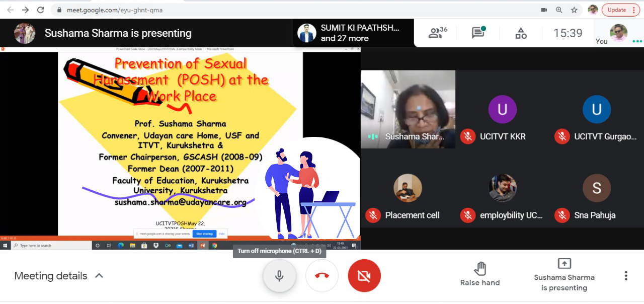644x304 pixels.
Task: Open the Chrome profile avatar
Action: [593, 10]
